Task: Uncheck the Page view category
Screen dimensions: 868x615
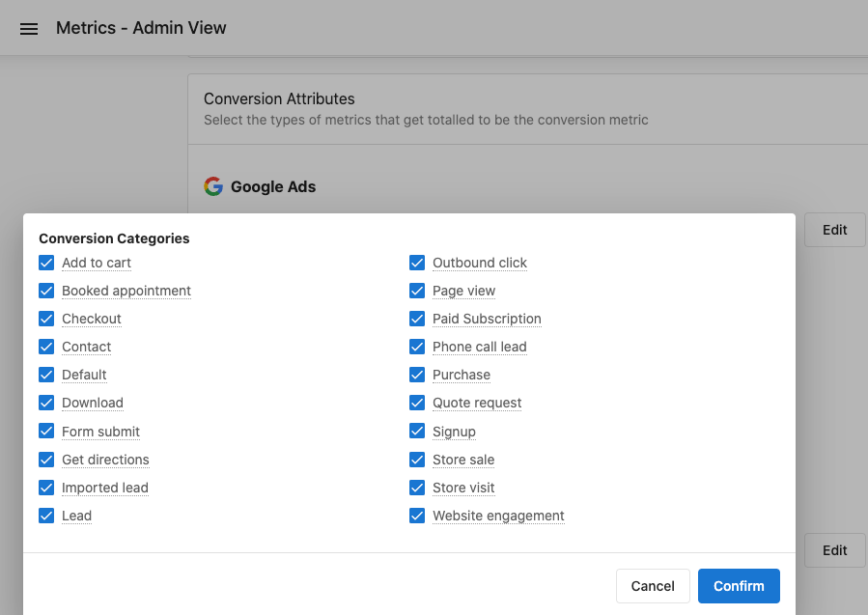Action: (417, 291)
